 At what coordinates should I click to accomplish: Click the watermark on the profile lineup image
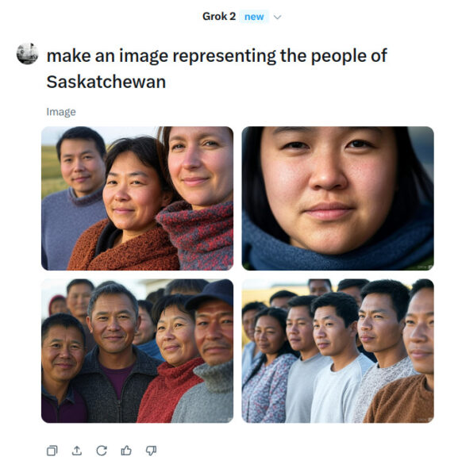coord(425,419)
